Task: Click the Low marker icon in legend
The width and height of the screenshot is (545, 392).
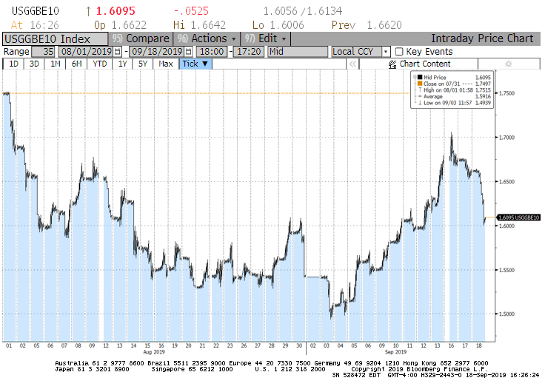Action: click(x=420, y=102)
